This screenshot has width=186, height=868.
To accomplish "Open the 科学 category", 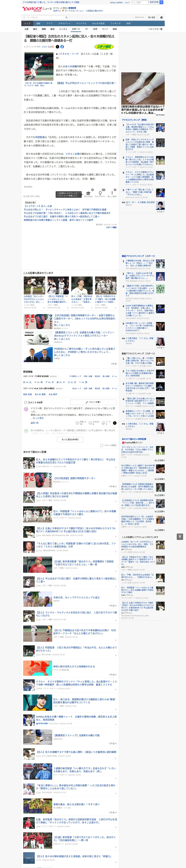I will (95, 29).
